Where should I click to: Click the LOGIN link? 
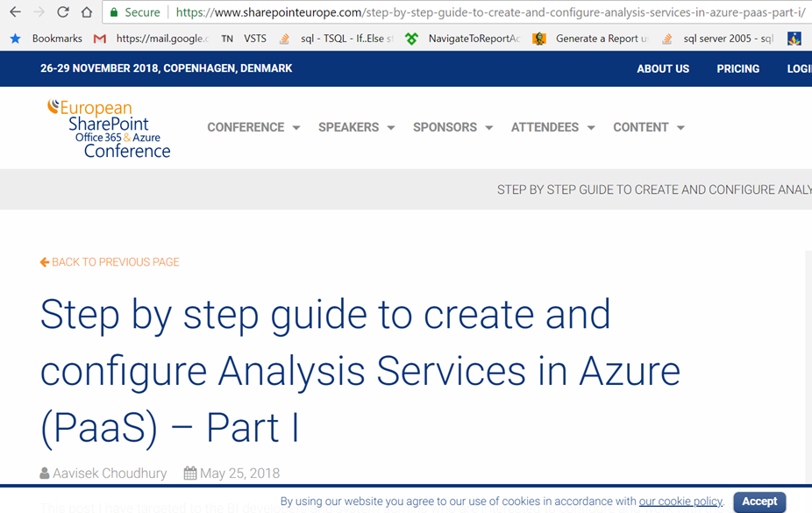[800, 69]
